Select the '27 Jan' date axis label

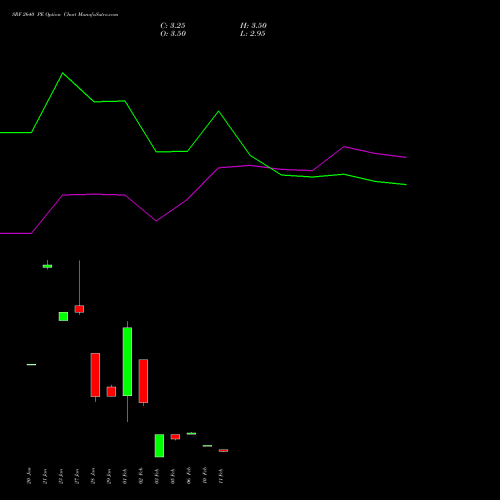pos(77,476)
